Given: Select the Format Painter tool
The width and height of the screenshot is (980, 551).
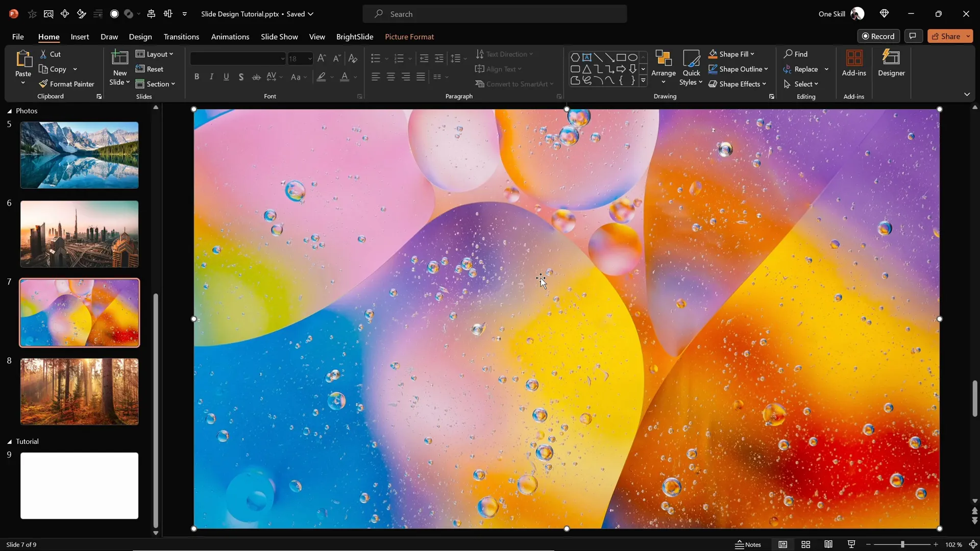Looking at the screenshot, I should point(67,84).
